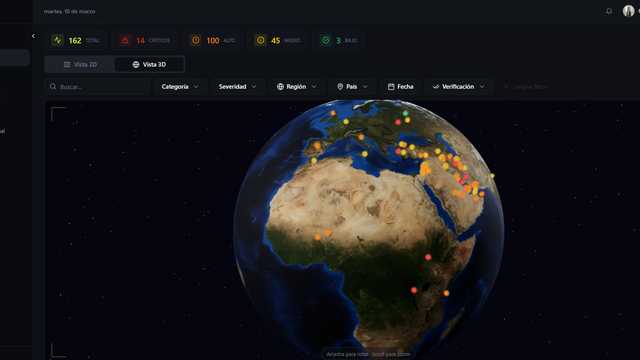The image size is (640, 360).
Task: Open the notifications bell
Action: 609,11
